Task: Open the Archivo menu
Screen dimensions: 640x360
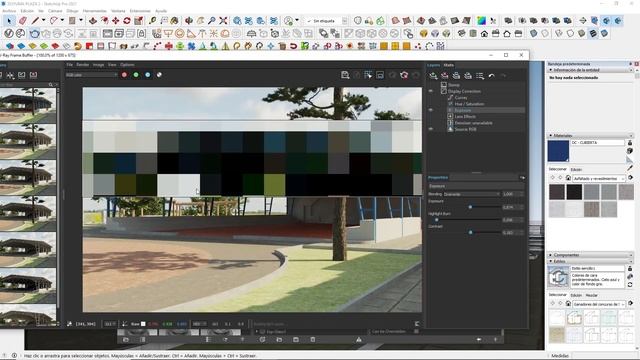Action: click(9, 11)
